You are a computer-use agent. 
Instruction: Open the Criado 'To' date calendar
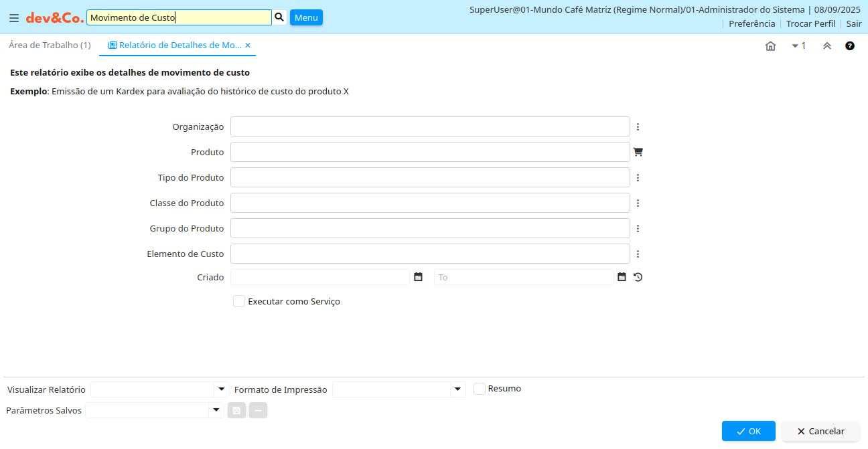[x=622, y=277]
